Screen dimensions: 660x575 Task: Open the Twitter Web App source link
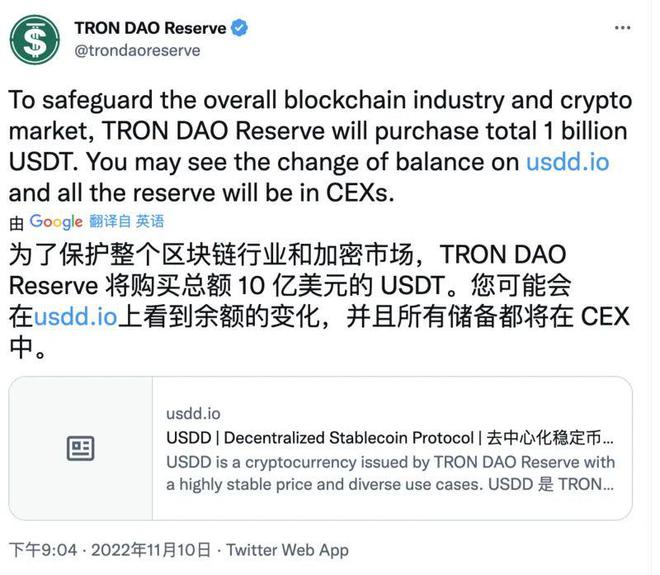(x=288, y=550)
